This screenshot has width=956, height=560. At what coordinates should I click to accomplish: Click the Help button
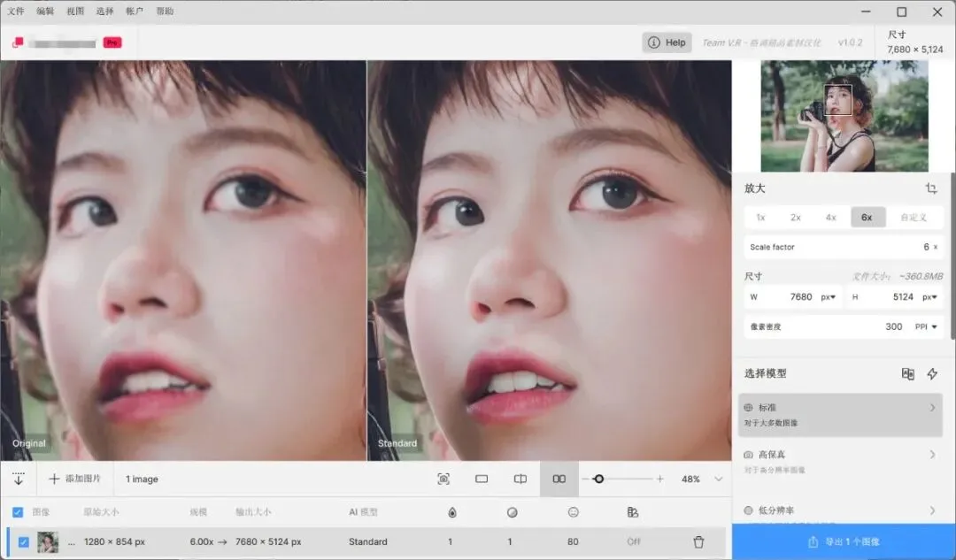coord(667,42)
